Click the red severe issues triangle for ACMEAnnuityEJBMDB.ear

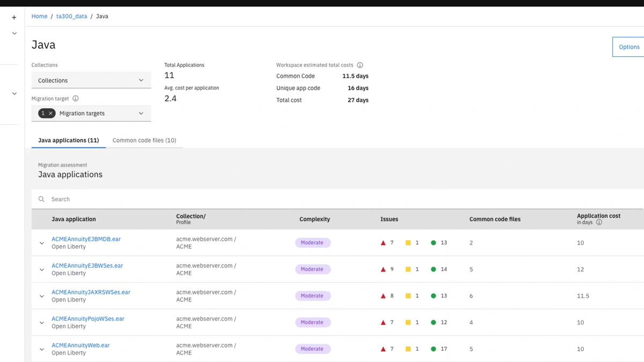pos(383,242)
